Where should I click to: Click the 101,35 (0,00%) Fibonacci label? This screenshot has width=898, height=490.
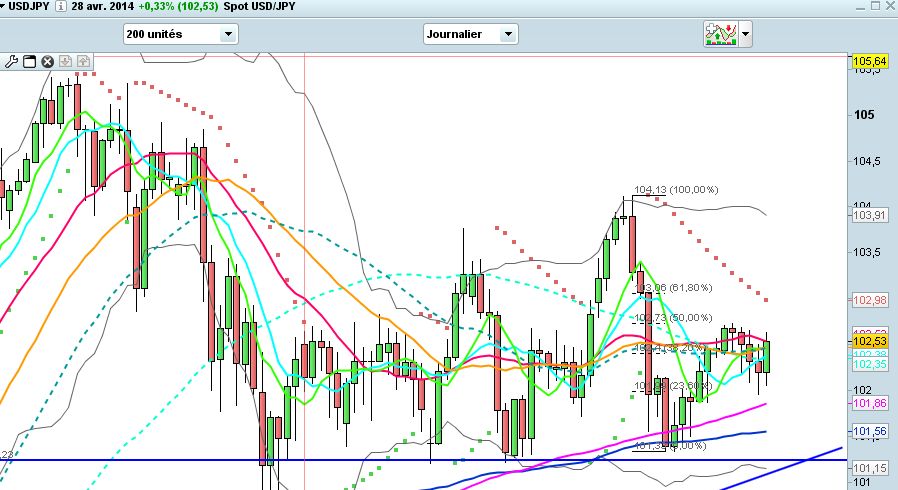[x=671, y=445]
